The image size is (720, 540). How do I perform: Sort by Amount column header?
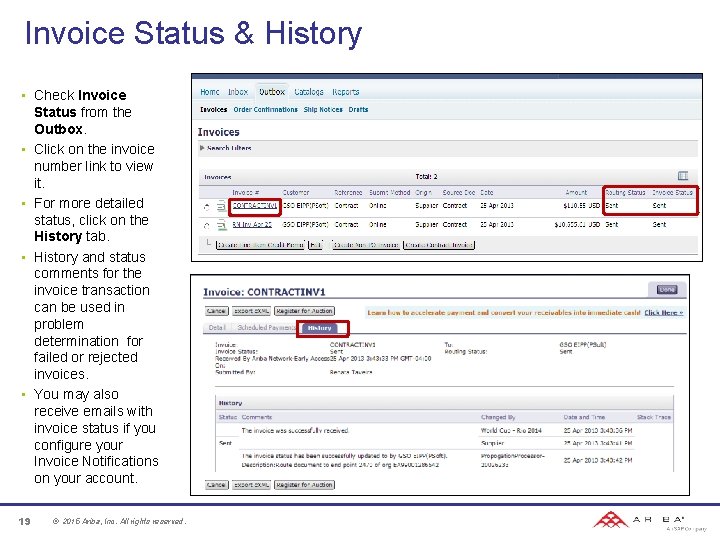[x=576, y=192]
